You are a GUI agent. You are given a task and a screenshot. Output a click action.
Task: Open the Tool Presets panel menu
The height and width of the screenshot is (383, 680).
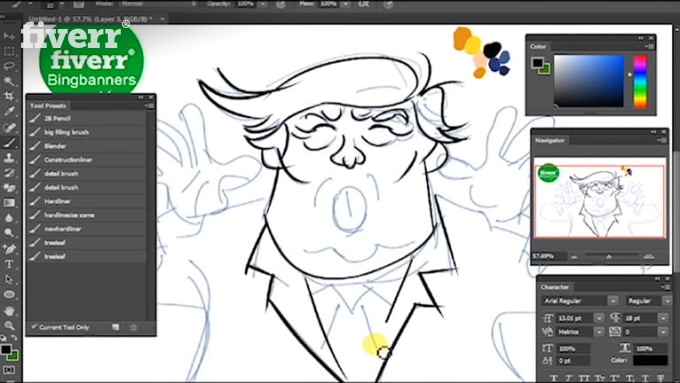(x=150, y=106)
